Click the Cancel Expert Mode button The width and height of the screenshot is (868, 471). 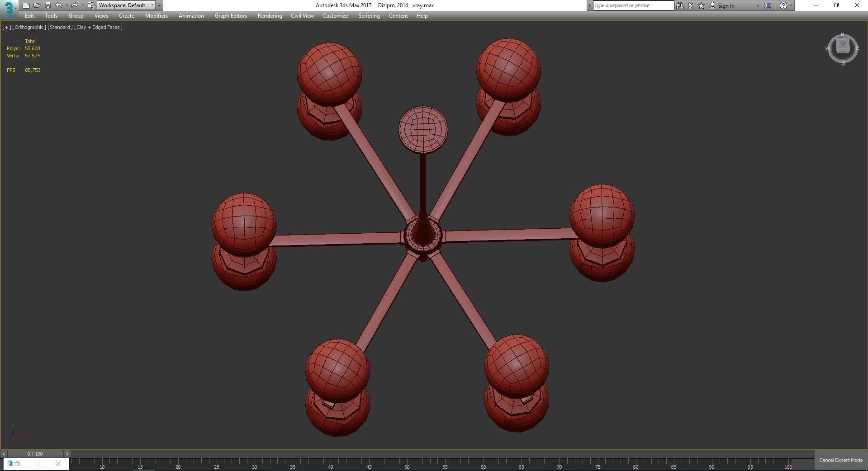point(841,460)
